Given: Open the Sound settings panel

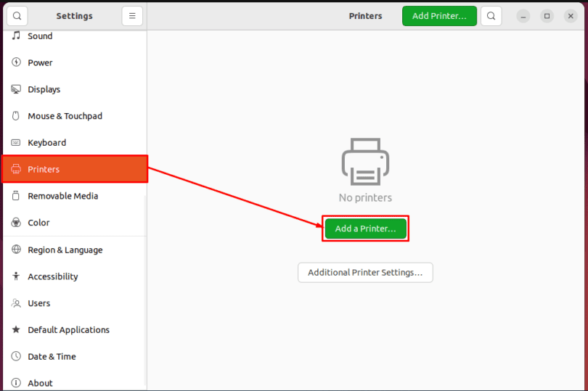Looking at the screenshot, I should tap(74, 36).
